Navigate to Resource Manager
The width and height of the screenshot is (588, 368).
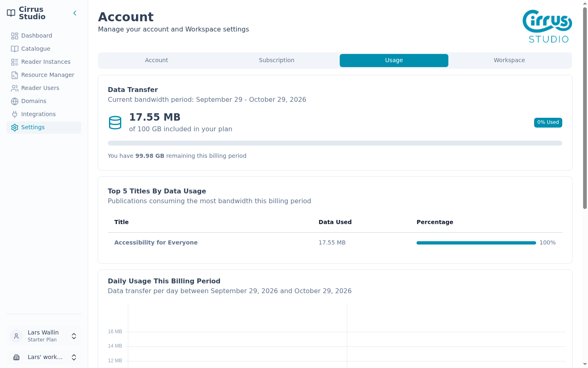point(44,75)
